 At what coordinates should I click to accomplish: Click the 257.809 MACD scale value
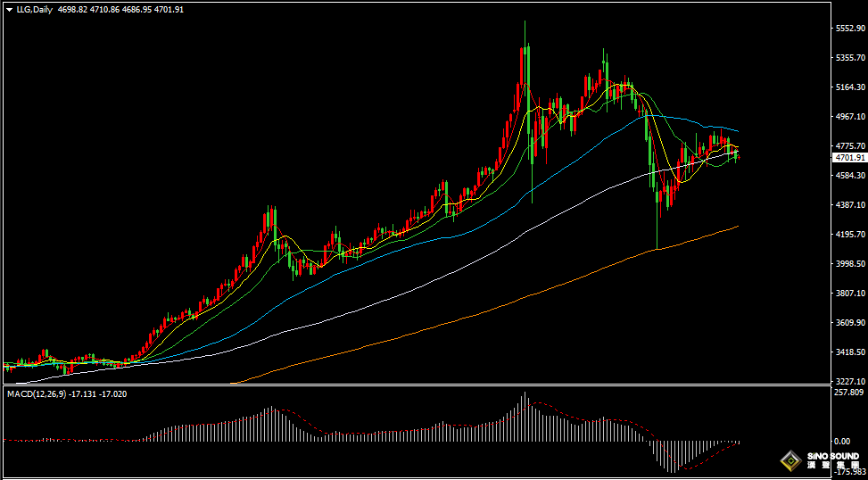point(848,393)
